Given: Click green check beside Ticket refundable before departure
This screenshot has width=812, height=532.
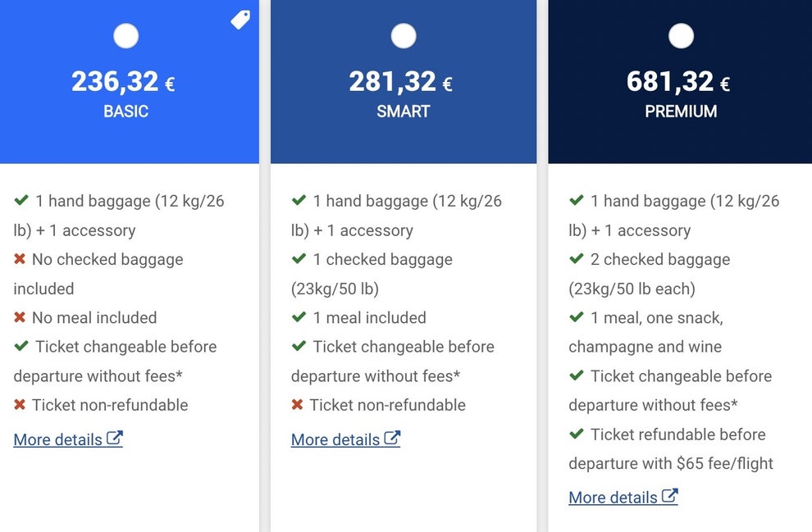Looking at the screenshot, I should pyautogui.click(x=577, y=434).
